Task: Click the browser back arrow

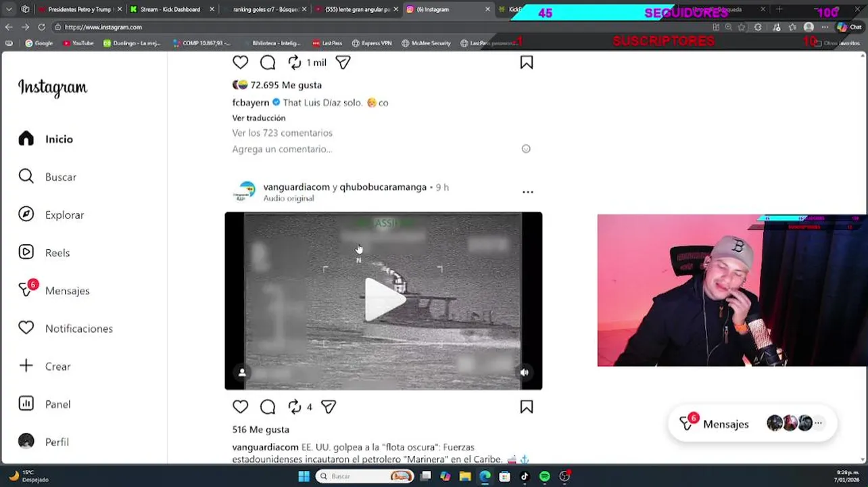Action: (x=9, y=27)
